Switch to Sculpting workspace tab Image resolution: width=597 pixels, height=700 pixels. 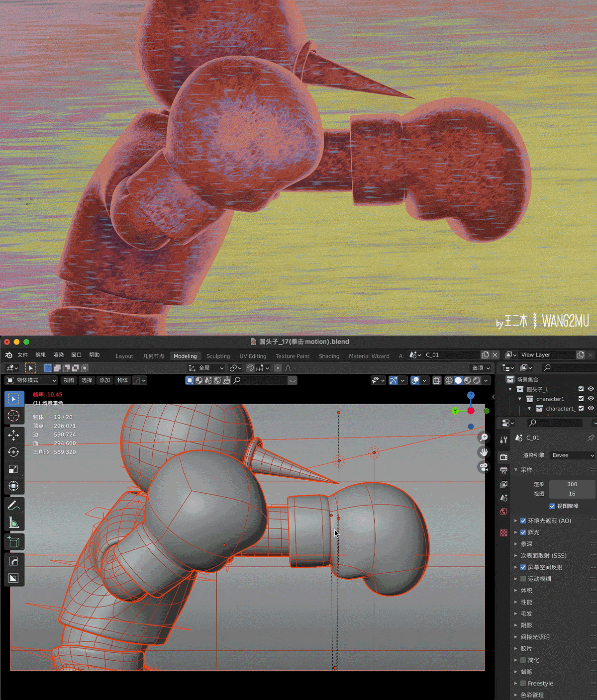218,356
